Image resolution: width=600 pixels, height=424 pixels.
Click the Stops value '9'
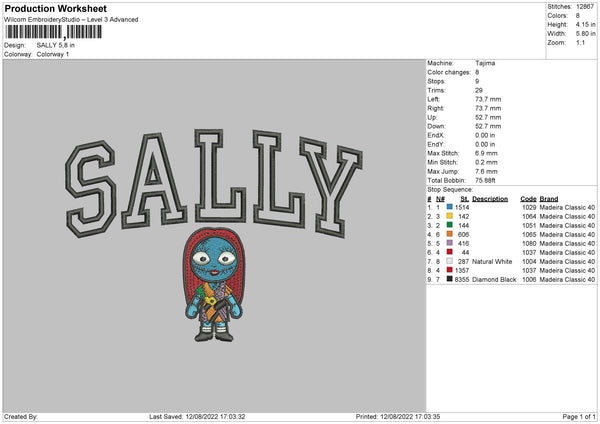[x=477, y=81]
